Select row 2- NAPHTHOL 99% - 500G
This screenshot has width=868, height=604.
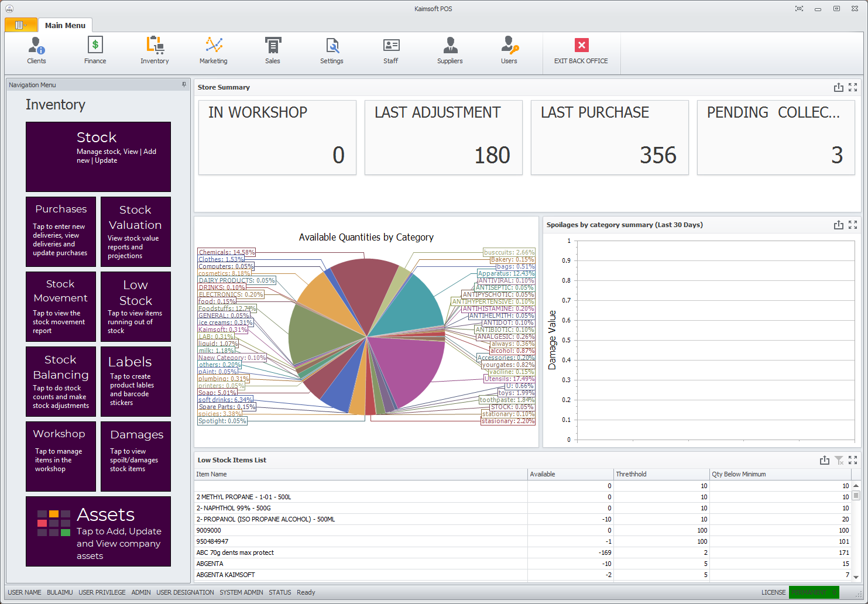pyautogui.click(x=523, y=508)
